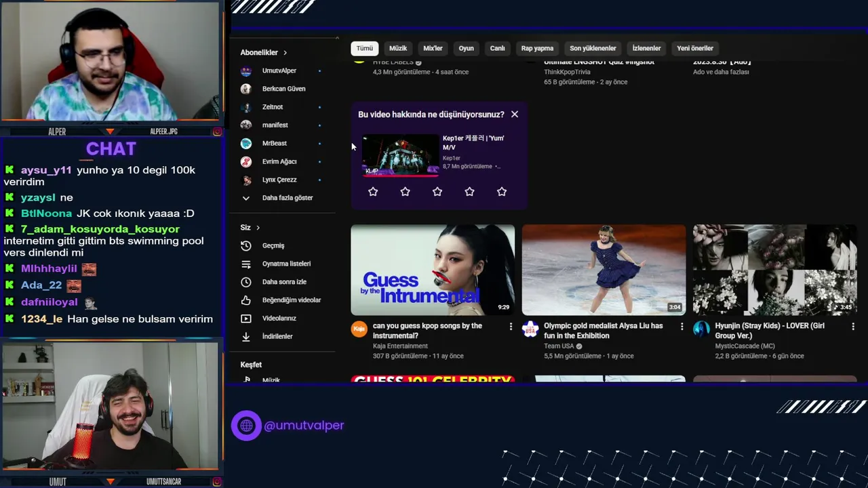Image resolution: width=868 pixels, height=488 pixels.
Task: Click the Geçmiş sidebar label
Action: coord(273,246)
